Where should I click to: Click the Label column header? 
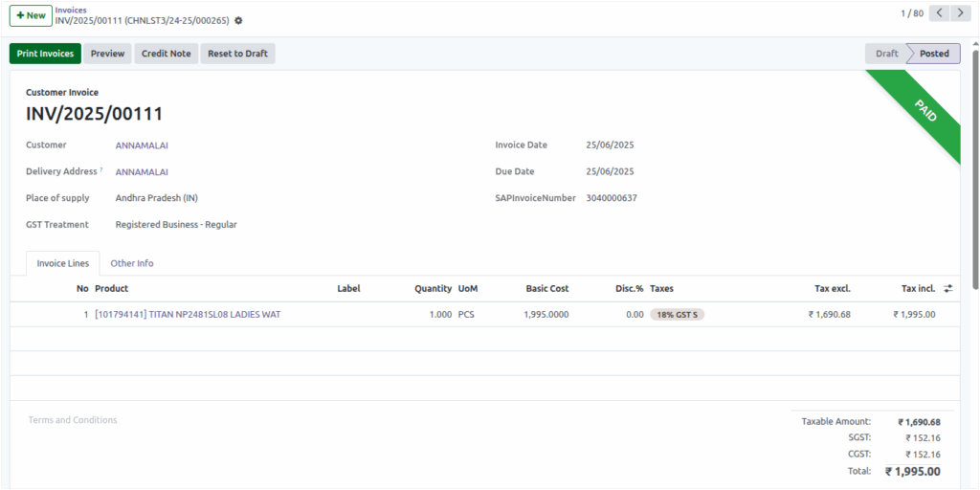(x=348, y=289)
